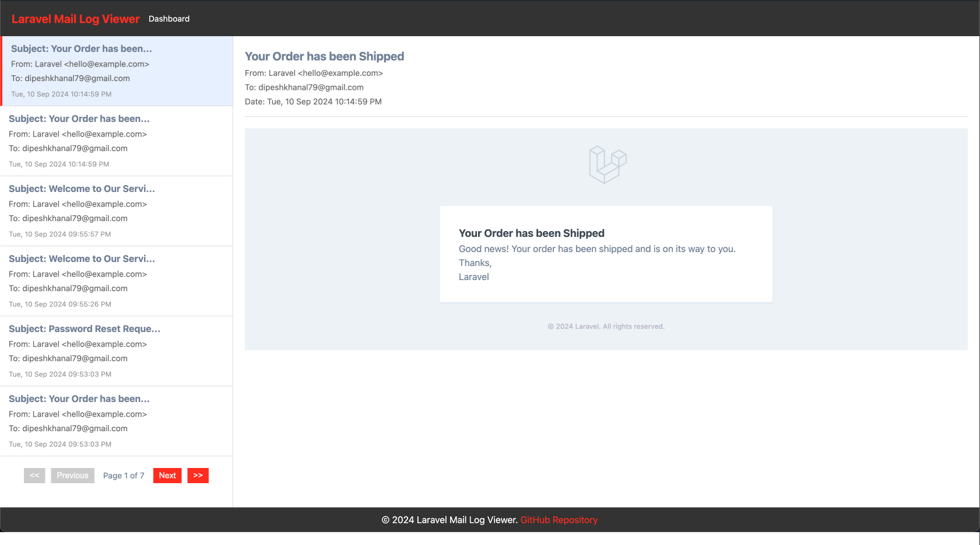Click the Previous page button
The width and height of the screenshot is (980, 545).
coord(72,476)
